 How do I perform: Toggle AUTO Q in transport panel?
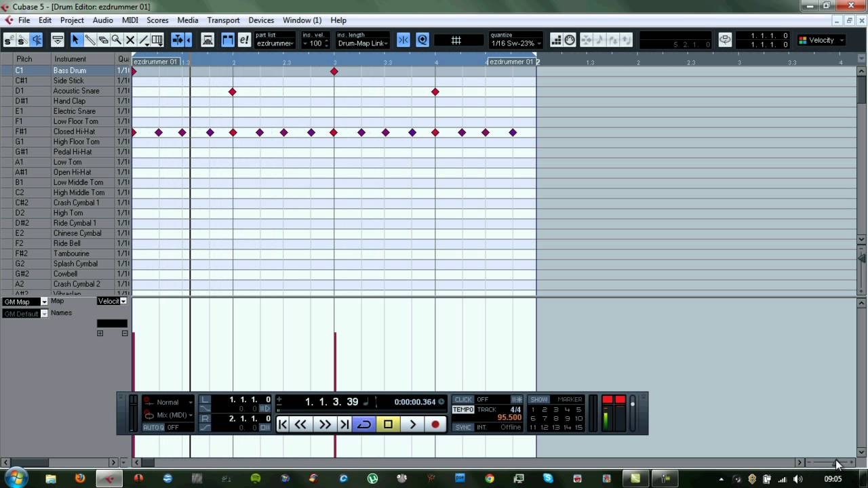[x=153, y=428]
